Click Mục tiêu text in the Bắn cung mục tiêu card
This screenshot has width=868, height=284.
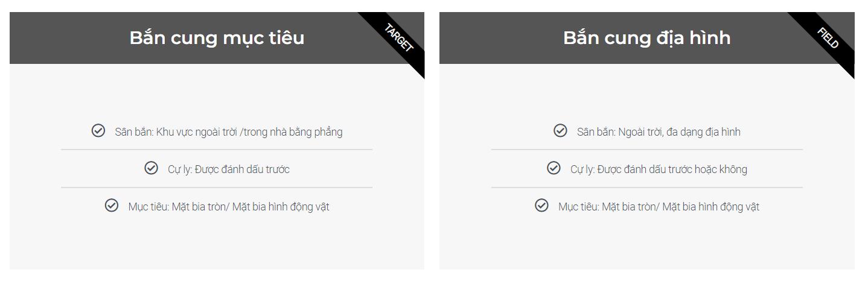(228, 207)
